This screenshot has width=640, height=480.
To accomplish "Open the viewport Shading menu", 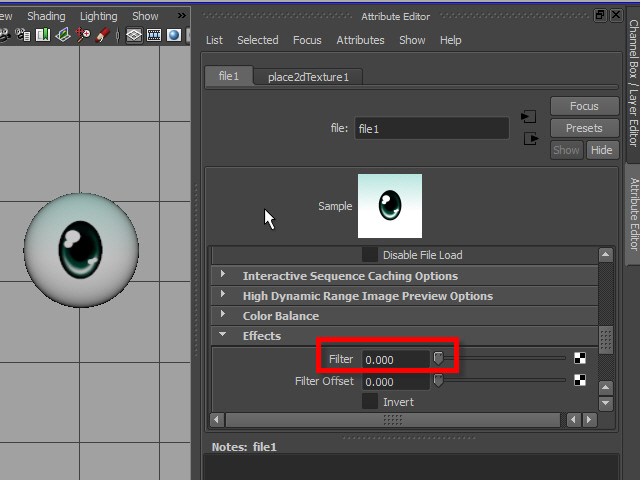I will click(x=46, y=16).
